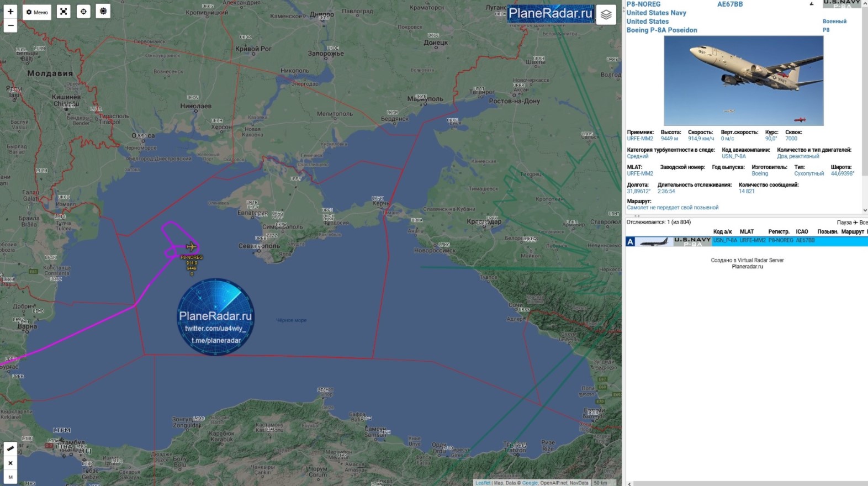Toggle fullscreen map view icon
Viewport: 868px width, 486px height.
click(63, 12)
